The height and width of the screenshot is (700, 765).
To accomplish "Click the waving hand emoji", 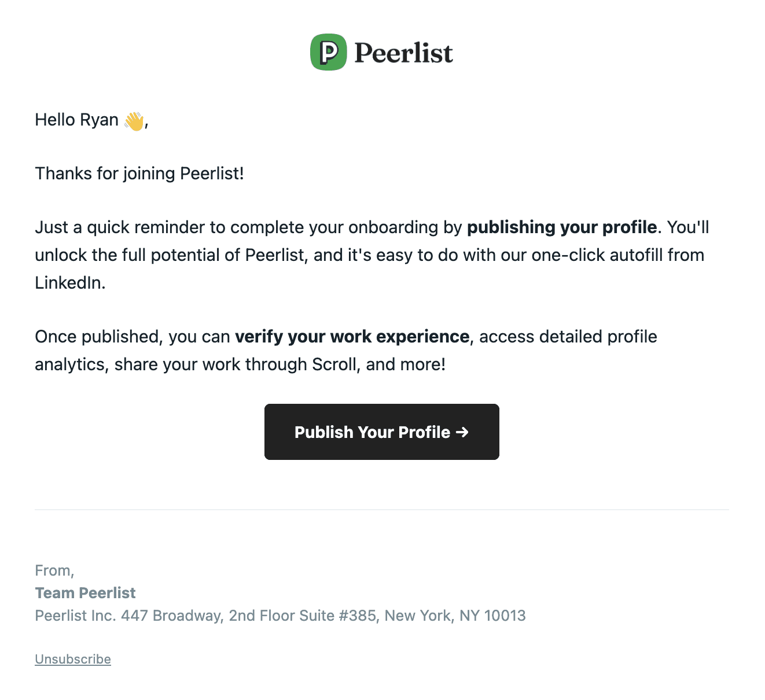I will coord(134,121).
